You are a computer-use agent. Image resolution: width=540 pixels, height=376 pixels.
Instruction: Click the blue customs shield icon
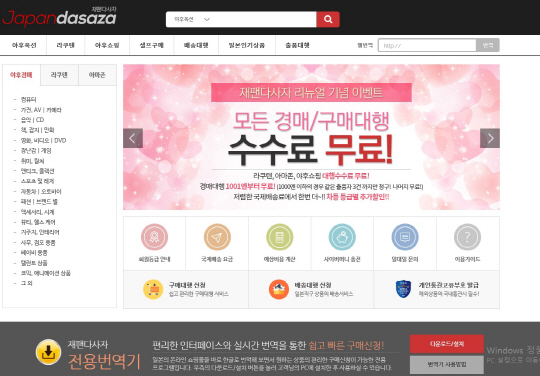403,289
